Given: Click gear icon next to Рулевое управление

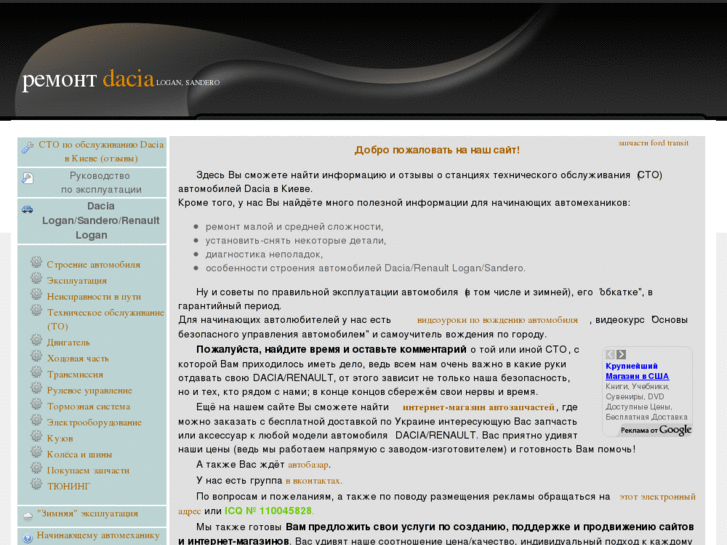Looking at the screenshot, I should tap(36, 388).
